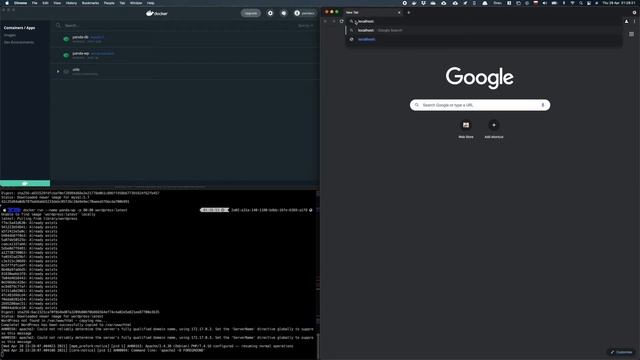The width and height of the screenshot is (640, 360).
Task: Click the menu bar date and time
Action: pyautogui.click(x=619, y=3)
